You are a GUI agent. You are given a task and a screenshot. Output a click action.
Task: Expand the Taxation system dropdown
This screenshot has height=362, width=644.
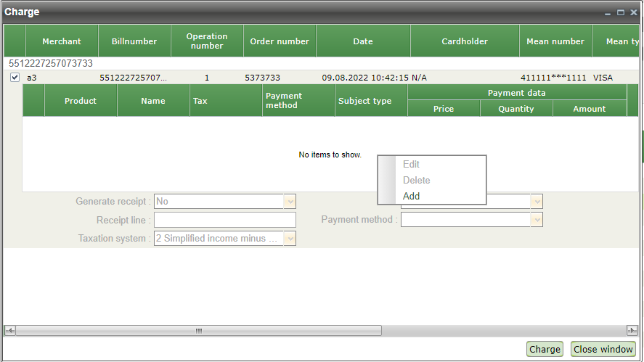(290, 239)
